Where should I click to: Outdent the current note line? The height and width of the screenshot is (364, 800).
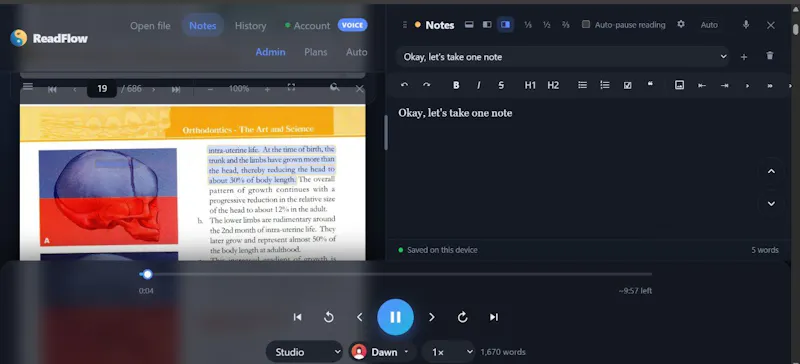point(702,85)
